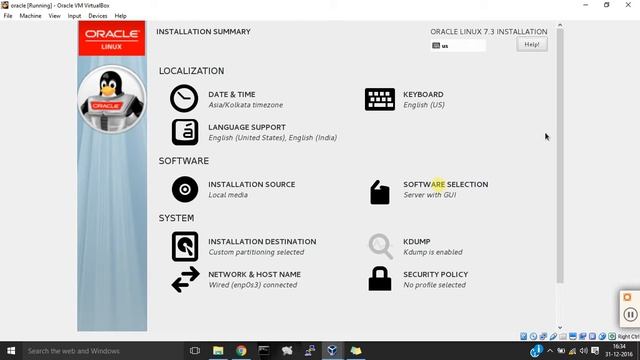Screen dimensions: 640x360
Task: Click scrollbar up arrow
Action: click(x=560, y=25)
